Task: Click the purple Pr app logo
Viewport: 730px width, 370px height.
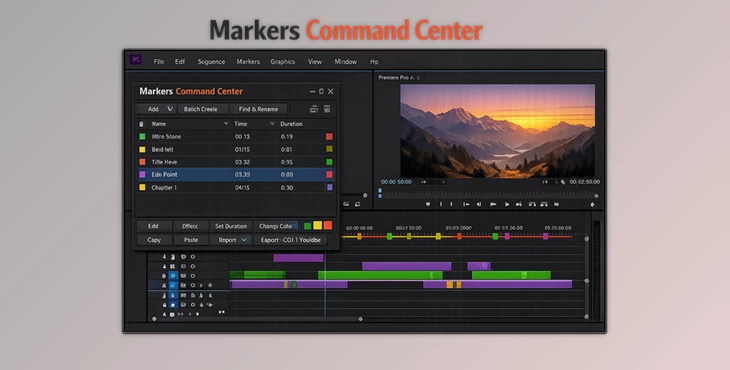Action: pos(135,60)
